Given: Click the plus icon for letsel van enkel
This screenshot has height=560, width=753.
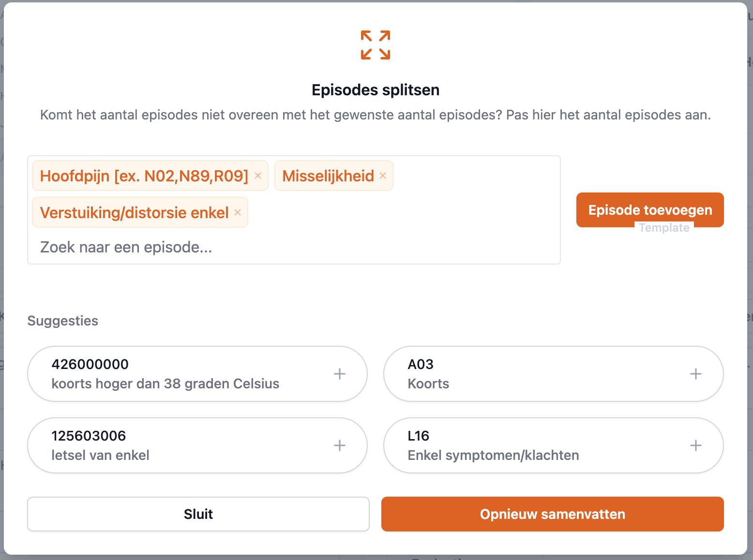Looking at the screenshot, I should click(340, 445).
